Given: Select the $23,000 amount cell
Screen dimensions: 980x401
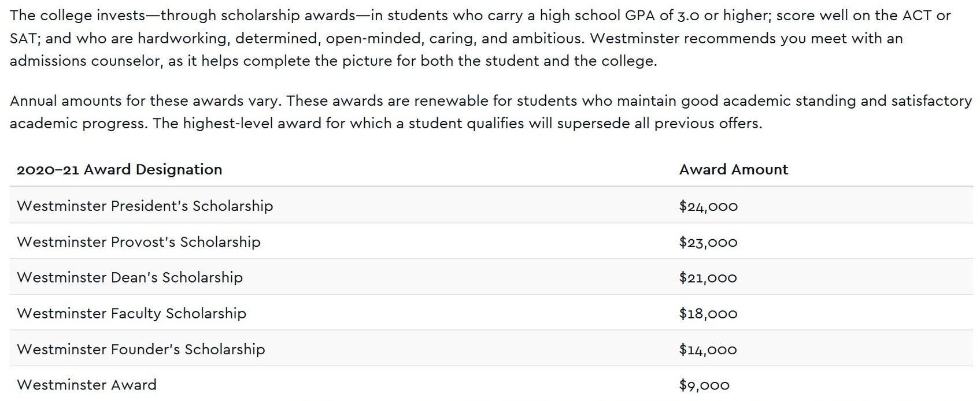Looking at the screenshot, I should 708,242.
